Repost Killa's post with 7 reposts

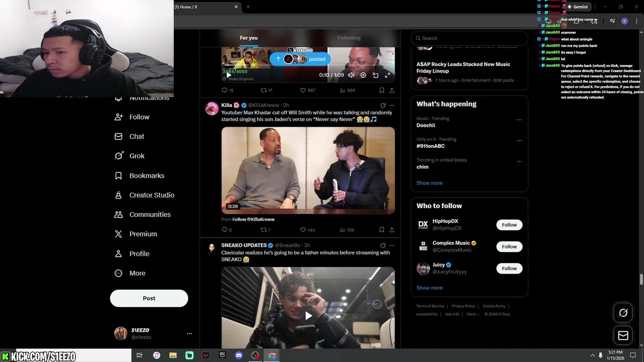pyautogui.click(x=265, y=230)
